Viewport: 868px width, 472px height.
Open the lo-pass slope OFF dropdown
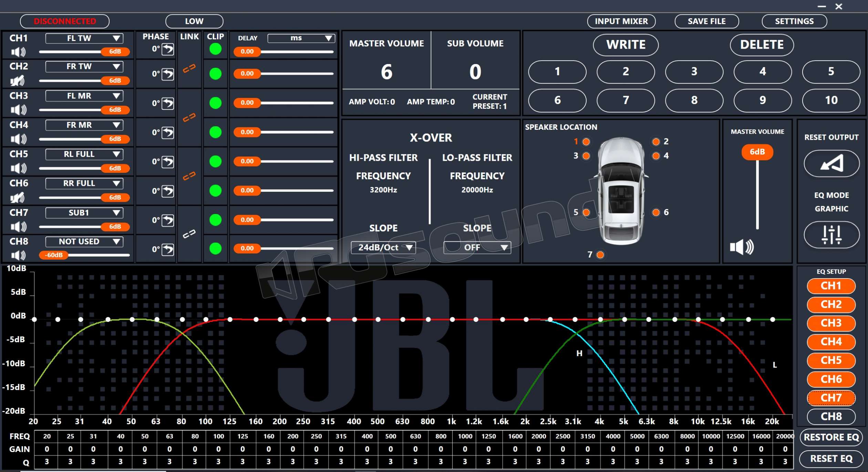[x=477, y=248]
